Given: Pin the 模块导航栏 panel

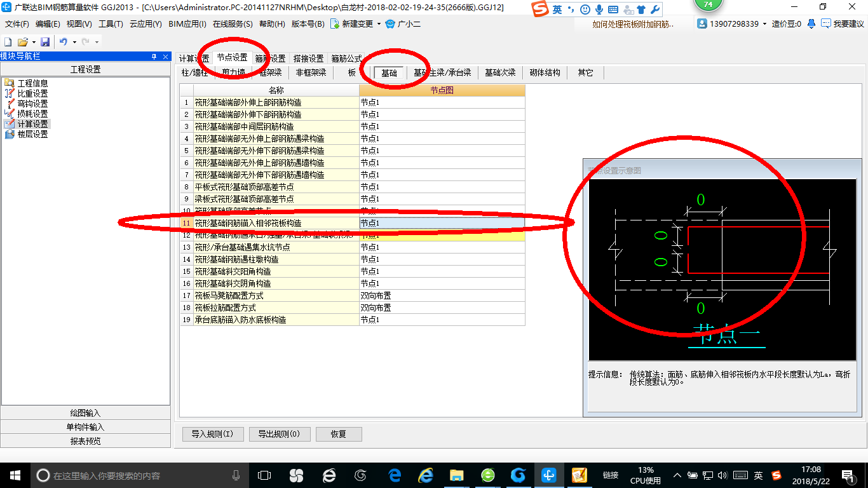Looking at the screenshot, I should click(154, 57).
